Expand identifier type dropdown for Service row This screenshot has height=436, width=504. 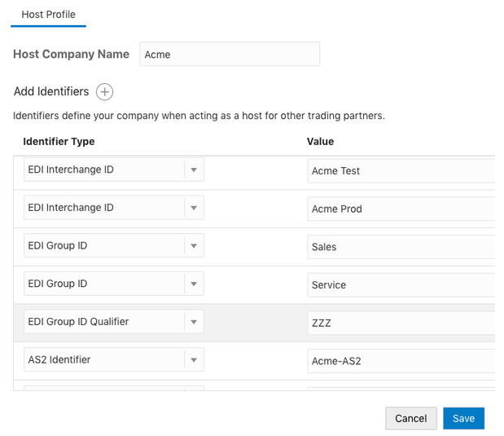pos(194,284)
